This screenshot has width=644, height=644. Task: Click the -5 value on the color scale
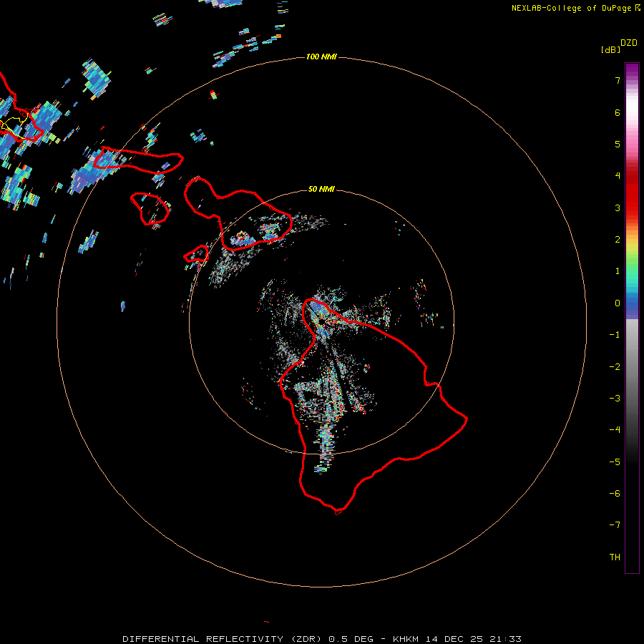click(x=615, y=462)
